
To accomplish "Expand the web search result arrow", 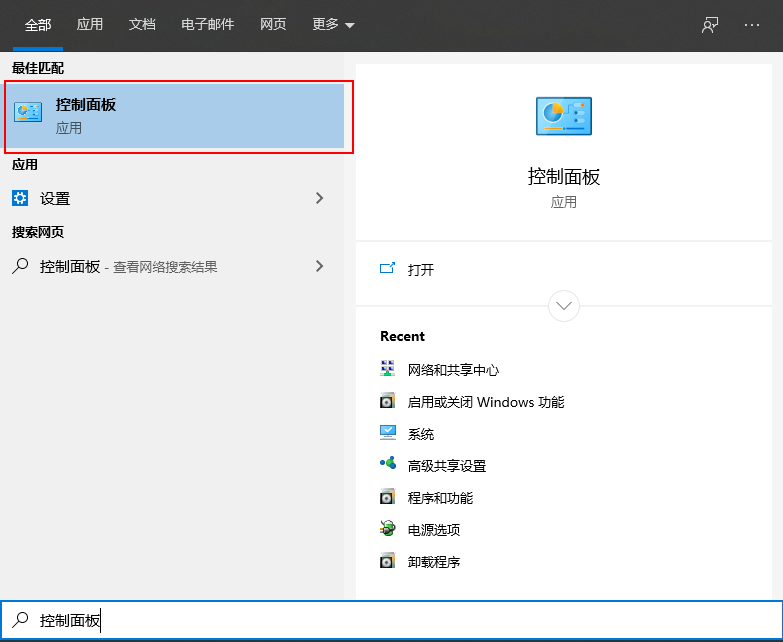I will (x=320, y=266).
